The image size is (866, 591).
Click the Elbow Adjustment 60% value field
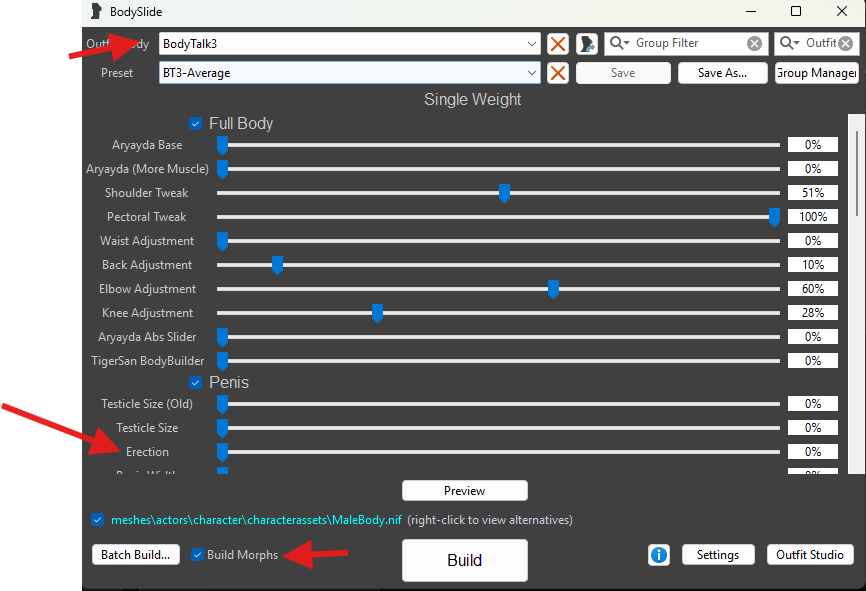coord(813,288)
